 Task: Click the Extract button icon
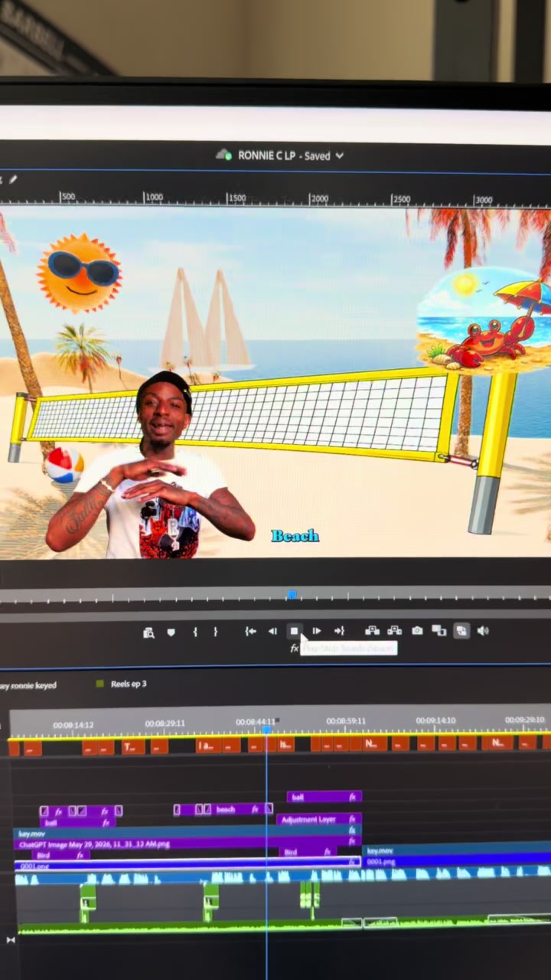(394, 631)
